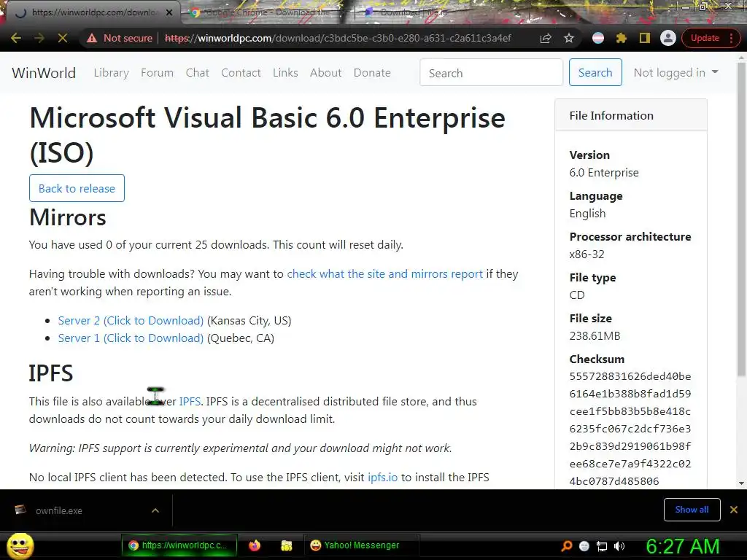Open the About nav item

pos(326,73)
